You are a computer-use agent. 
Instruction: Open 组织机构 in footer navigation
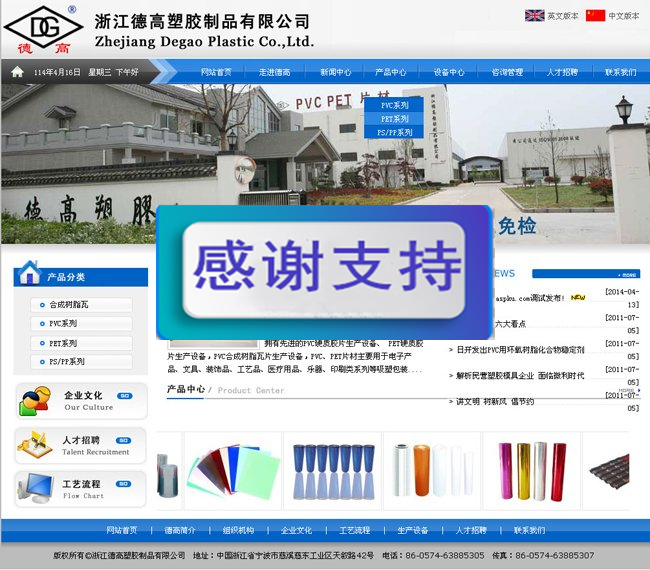point(238,530)
